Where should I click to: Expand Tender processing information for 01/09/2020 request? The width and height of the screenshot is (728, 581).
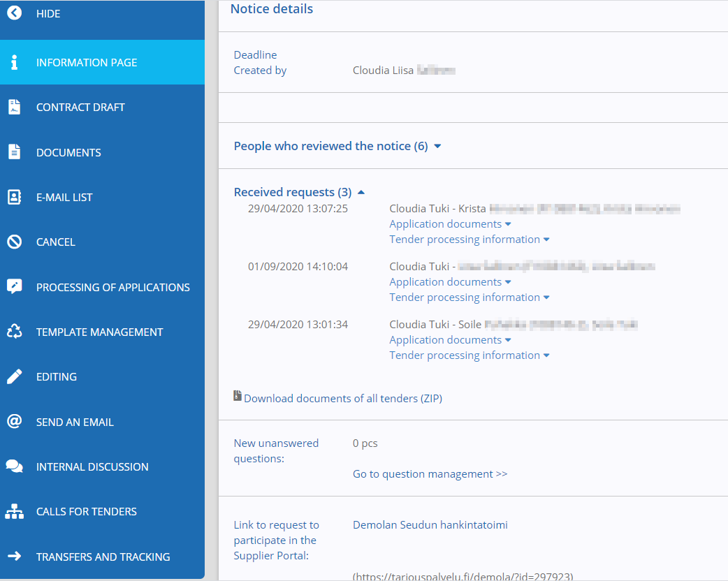point(469,297)
